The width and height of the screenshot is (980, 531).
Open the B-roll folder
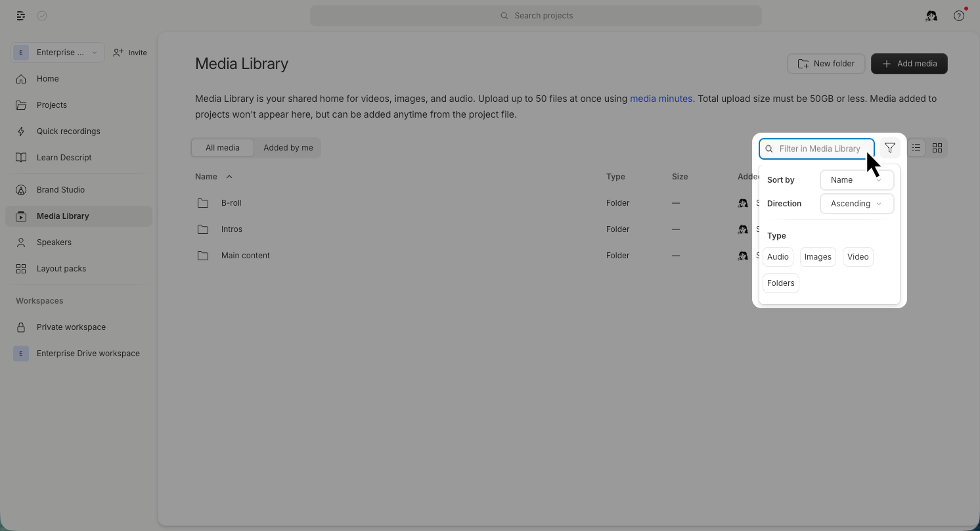(x=231, y=202)
